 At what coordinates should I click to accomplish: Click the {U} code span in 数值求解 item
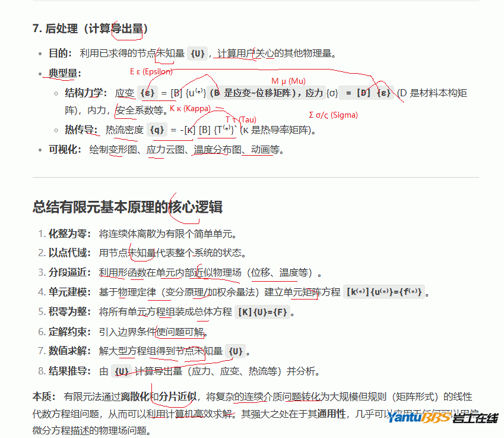point(236,351)
